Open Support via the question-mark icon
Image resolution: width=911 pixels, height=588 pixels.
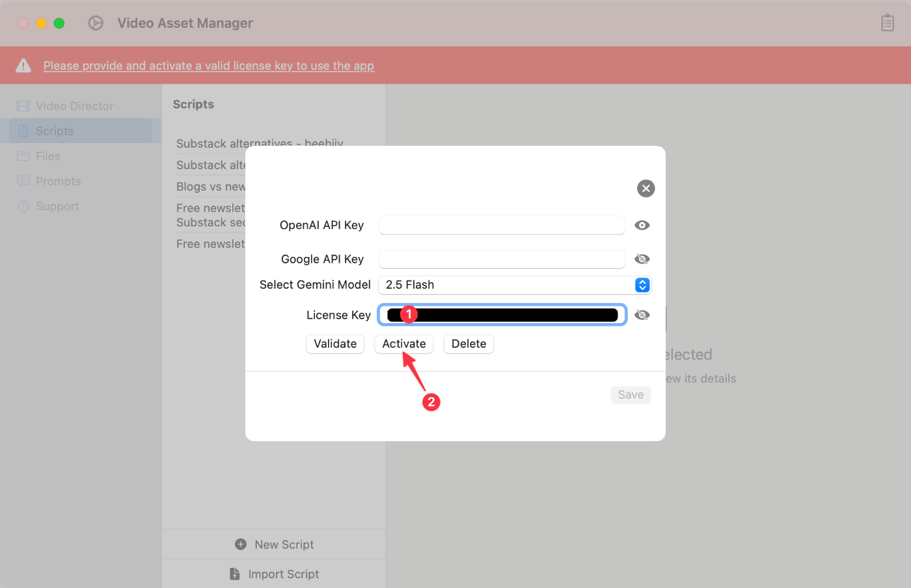tap(22, 206)
